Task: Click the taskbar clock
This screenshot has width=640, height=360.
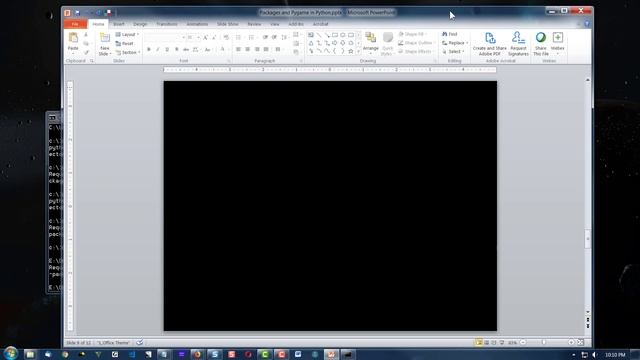Action: coord(615,355)
